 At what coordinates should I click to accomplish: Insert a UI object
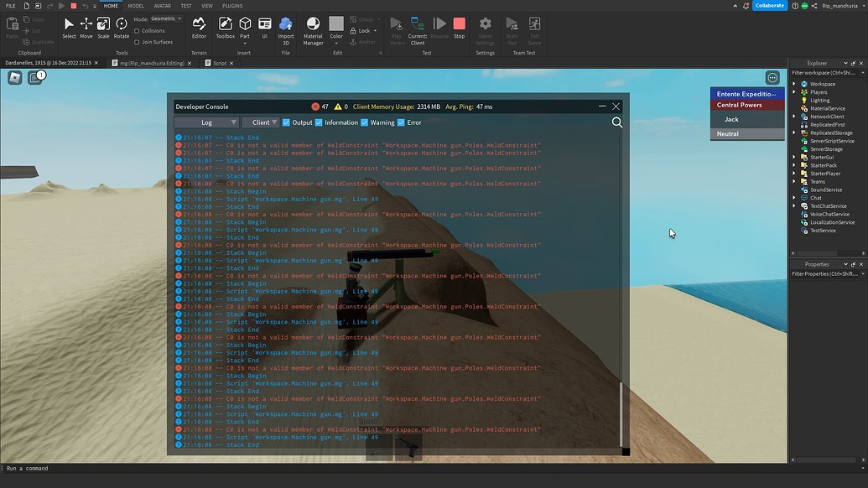tap(264, 25)
